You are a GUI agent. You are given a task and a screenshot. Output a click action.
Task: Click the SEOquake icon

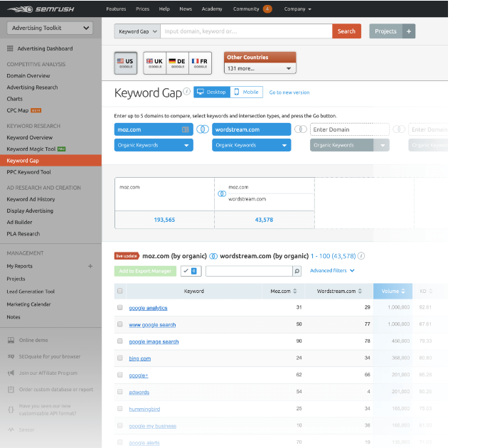[x=11, y=356]
